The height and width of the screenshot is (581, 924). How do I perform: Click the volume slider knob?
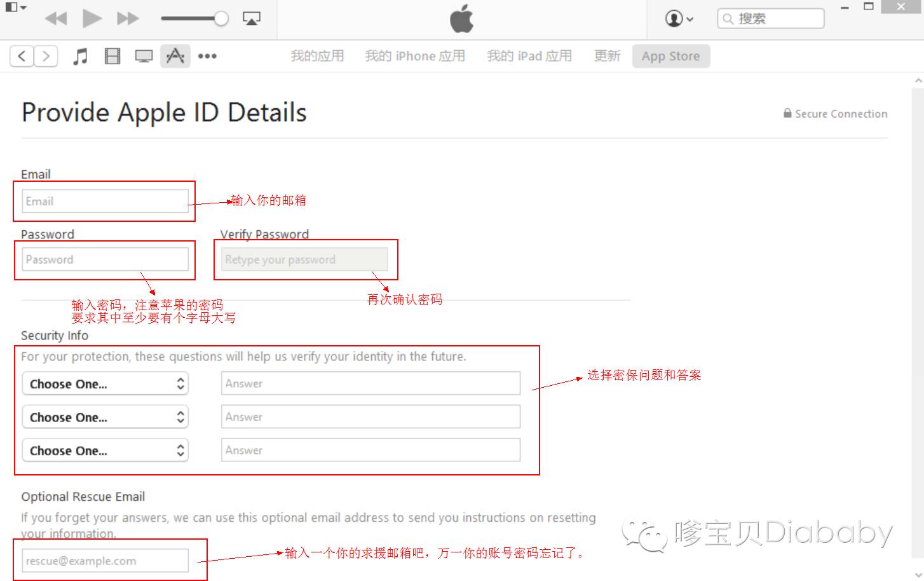coord(221,18)
